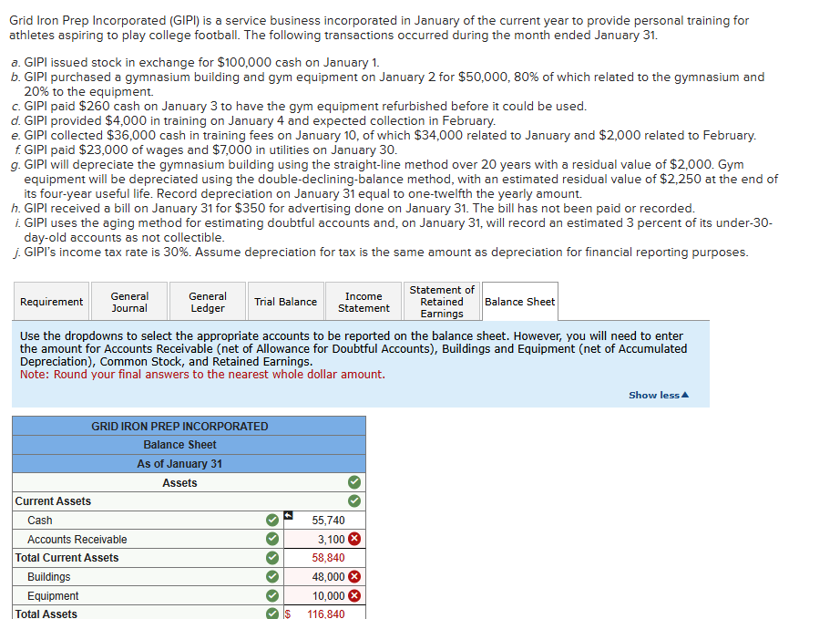Click Total Current Assets value 58,840
This screenshot has width=840, height=619.
click(x=328, y=558)
